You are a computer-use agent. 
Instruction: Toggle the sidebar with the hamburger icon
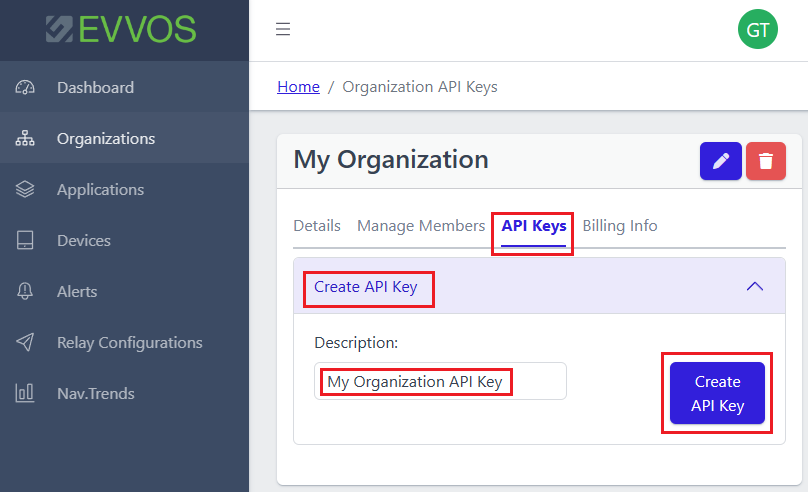click(283, 29)
